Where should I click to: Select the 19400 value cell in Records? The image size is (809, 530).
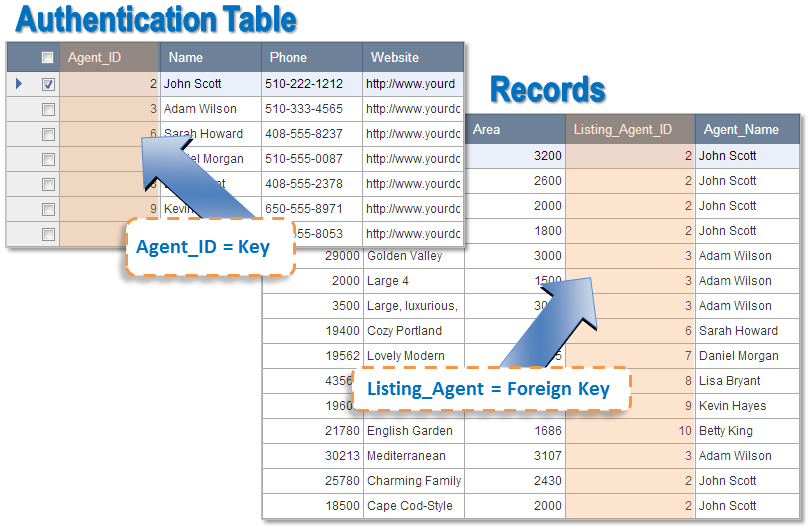(313, 331)
